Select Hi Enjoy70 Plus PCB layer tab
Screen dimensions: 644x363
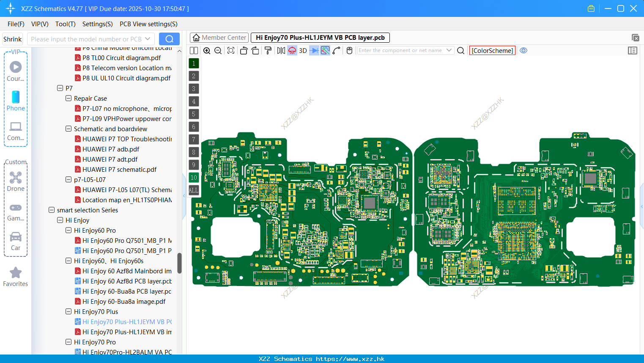[320, 38]
